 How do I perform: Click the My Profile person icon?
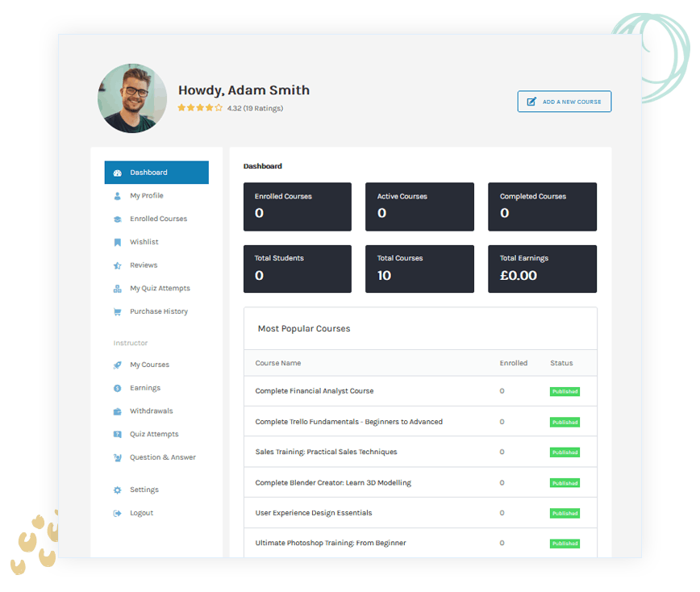tap(117, 196)
